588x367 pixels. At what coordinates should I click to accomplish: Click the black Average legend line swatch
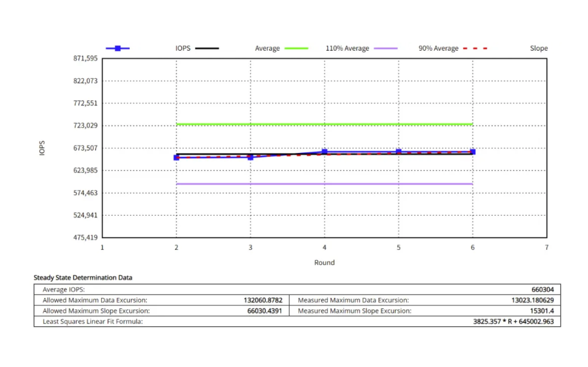[x=207, y=48]
